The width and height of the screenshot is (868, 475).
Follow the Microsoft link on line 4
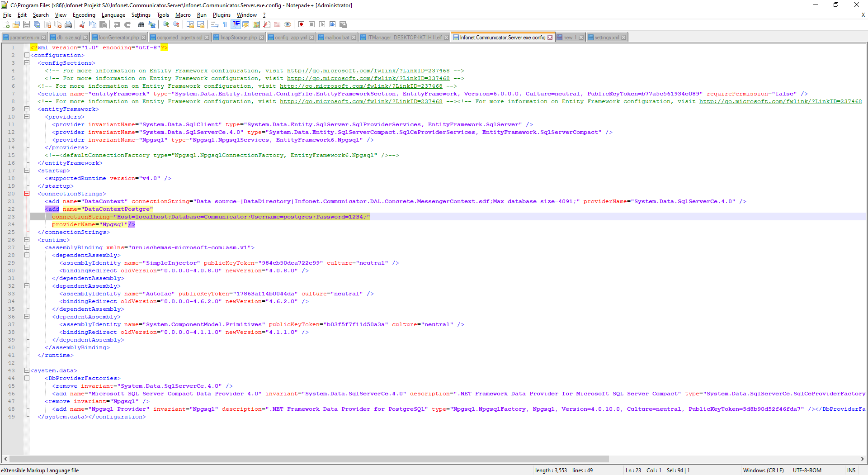368,71
